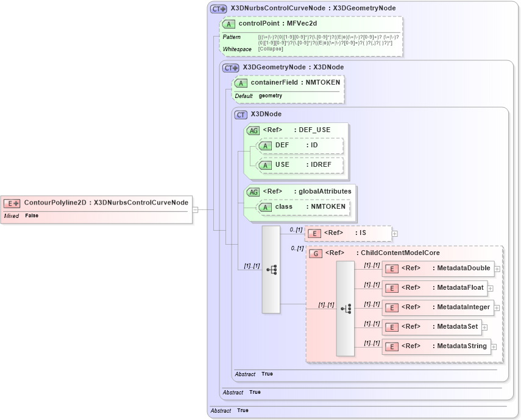This screenshot has width=521, height=420.
Task: Click the A icon beside USE
Action: [265, 165]
